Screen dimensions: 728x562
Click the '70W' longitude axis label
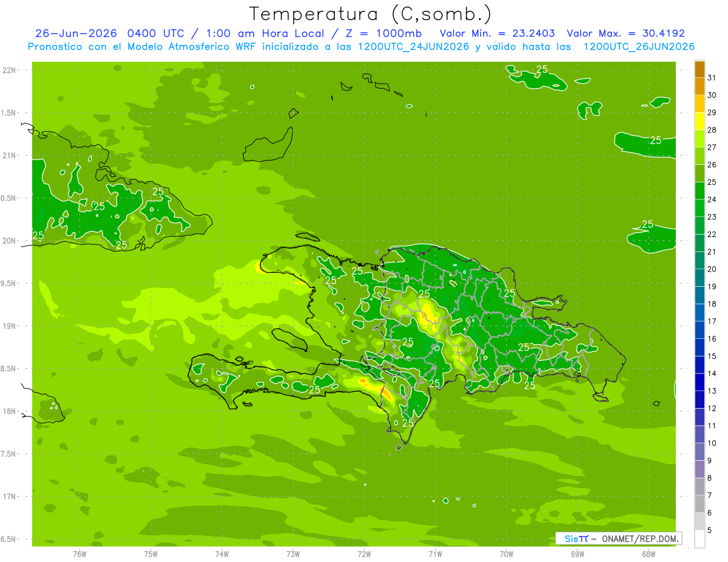coord(506,554)
